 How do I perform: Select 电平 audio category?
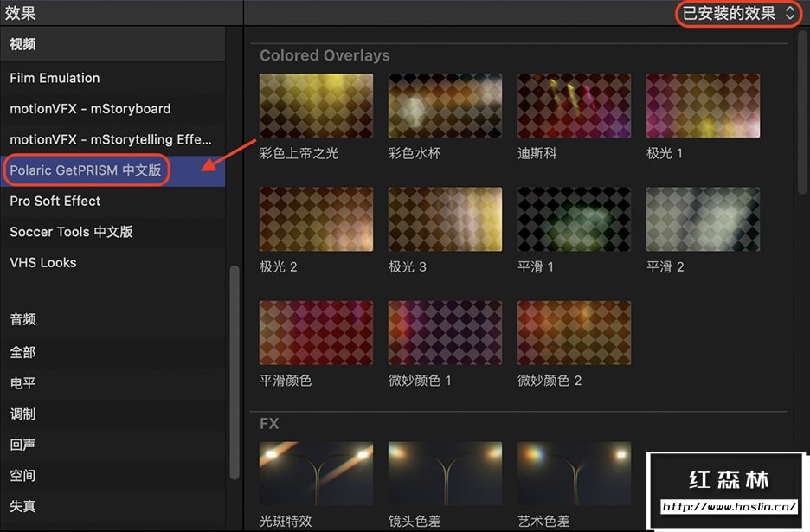(112, 383)
